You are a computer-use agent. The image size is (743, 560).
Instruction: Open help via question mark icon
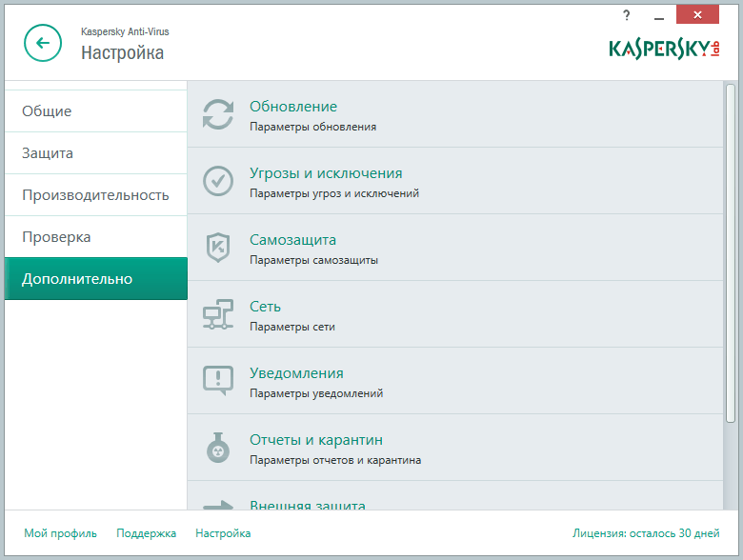click(627, 15)
